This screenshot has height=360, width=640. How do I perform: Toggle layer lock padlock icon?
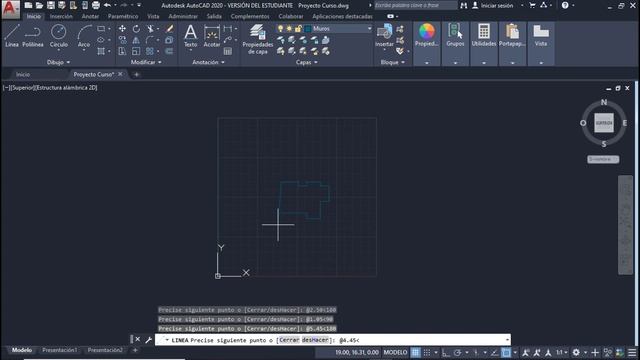pyautogui.click(x=298, y=29)
